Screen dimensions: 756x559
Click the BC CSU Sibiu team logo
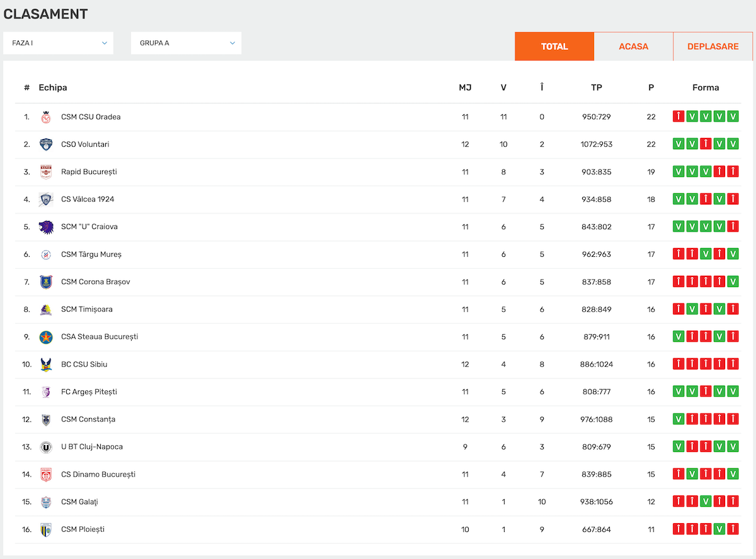pos(46,364)
